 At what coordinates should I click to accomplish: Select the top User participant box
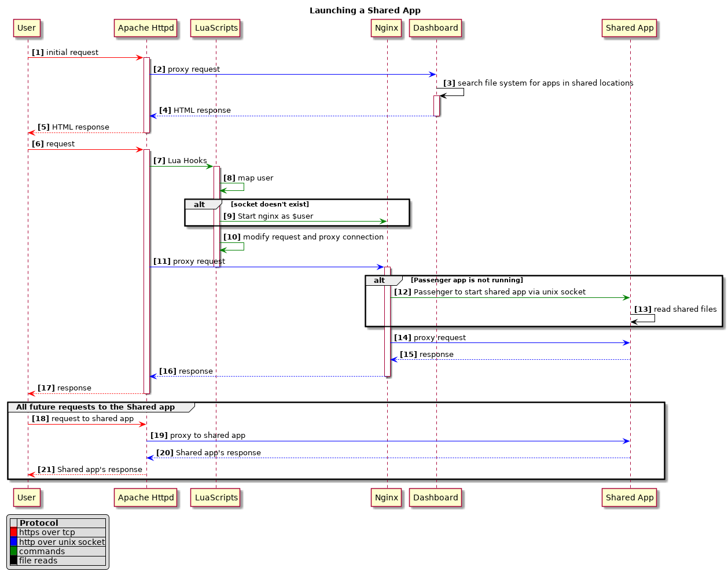[27, 28]
